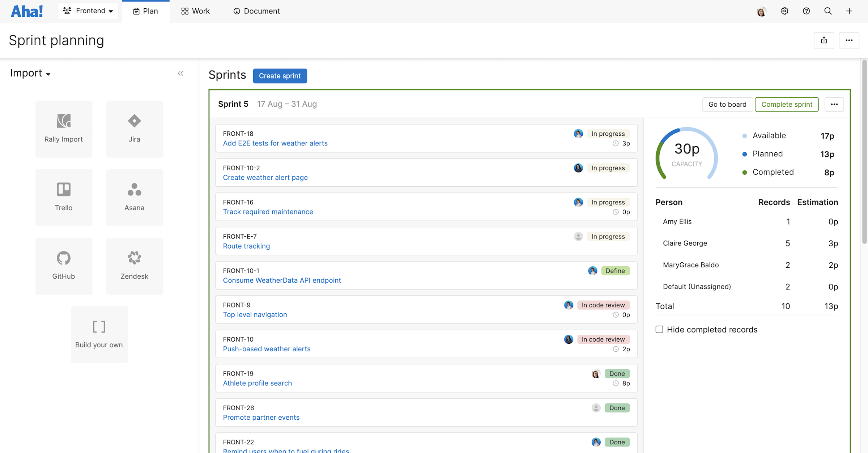Screen dimensions: 868x453
Task: Click the assignee avatar on FRONT-18
Action: (x=578, y=134)
